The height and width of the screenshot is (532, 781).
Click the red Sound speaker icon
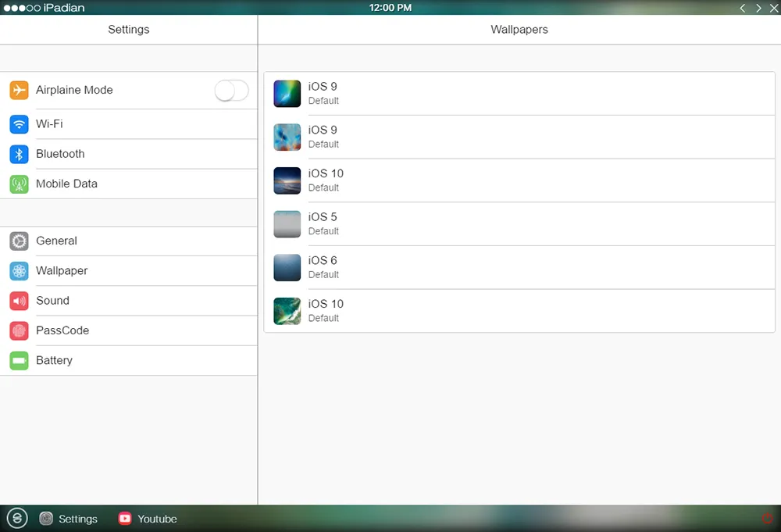click(x=19, y=301)
